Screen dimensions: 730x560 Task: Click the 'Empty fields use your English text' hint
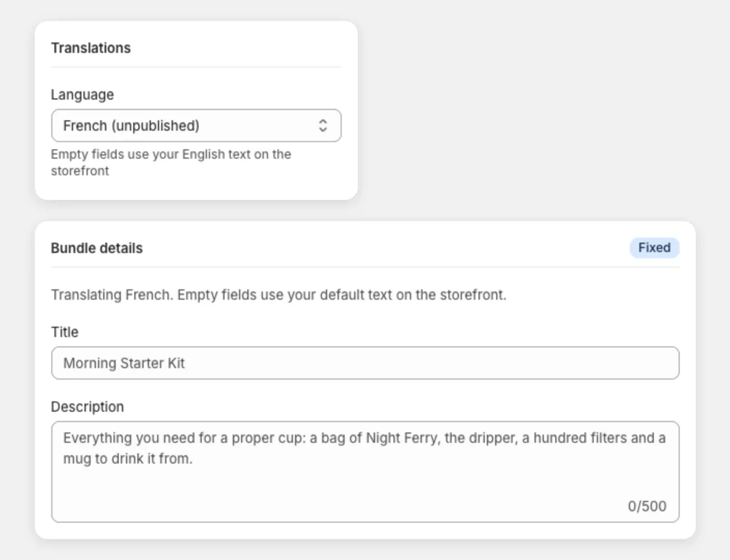(x=171, y=162)
